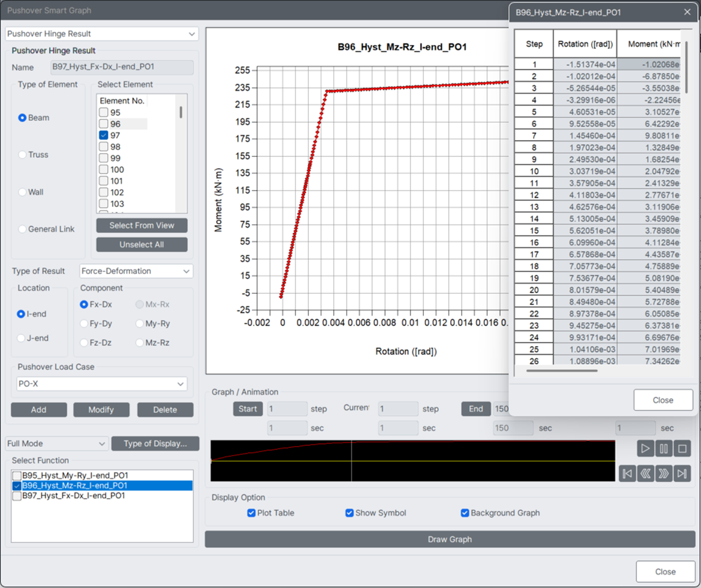Open the Pushover Hinge Result dropdown
This screenshot has width=701, height=588.
click(x=102, y=33)
